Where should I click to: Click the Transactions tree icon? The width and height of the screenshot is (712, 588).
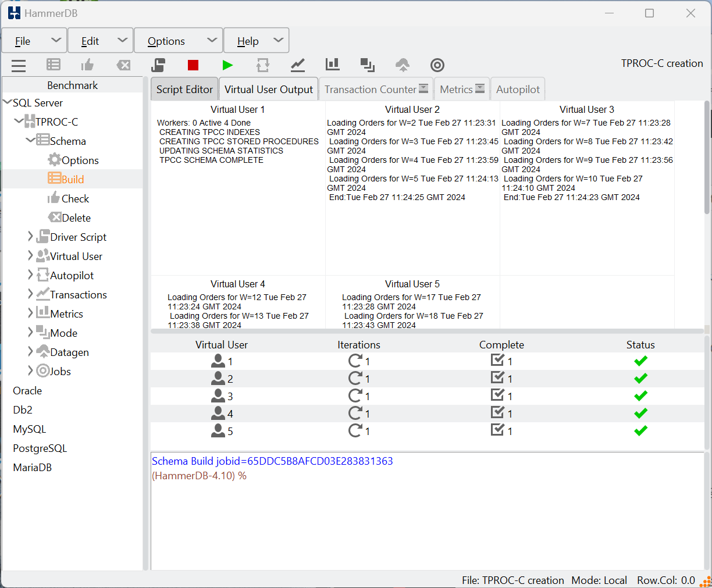click(x=42, y=294)
